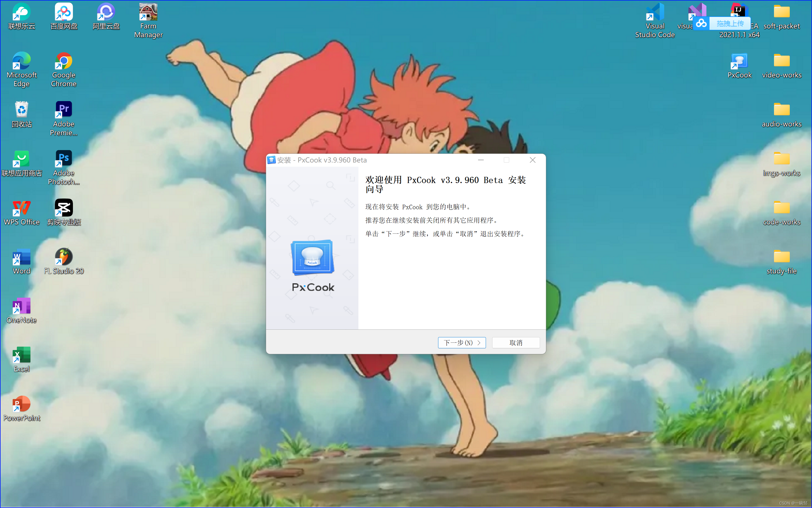
Task: Select the audio-works folder icon
Action: [782, 115]
